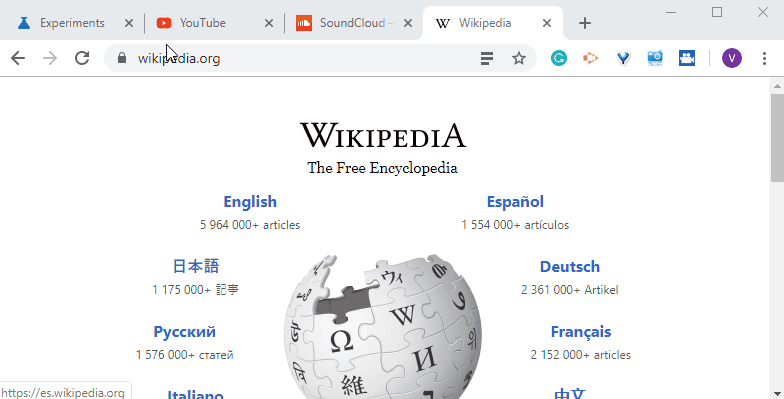The height and width of the screenshot is (399, 784).
Task: Open the Deutsch Wikipedia link
Action: tap(570, 266)
